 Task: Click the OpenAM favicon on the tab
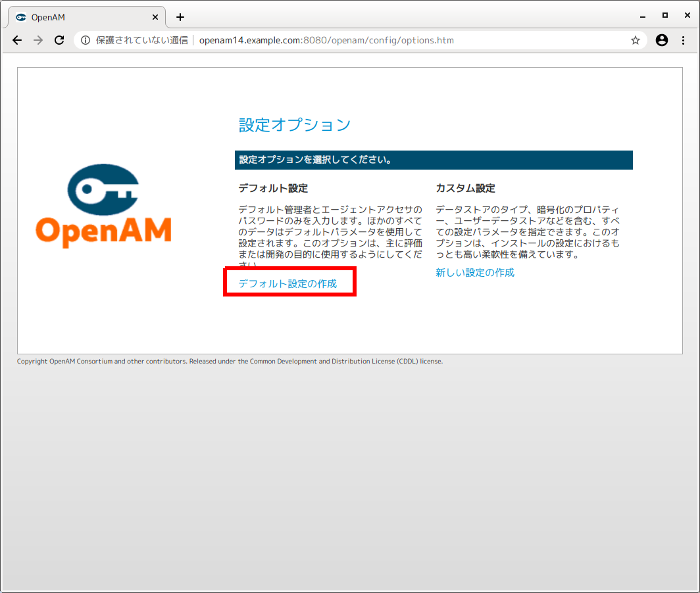coord(20,17)
